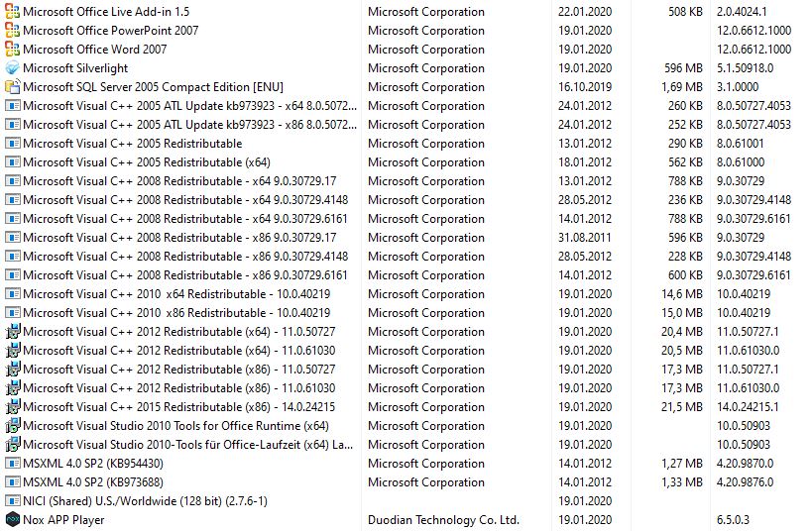
Task: Click the Microsoft Office PowerPoint 2007 icon
Action: pyautogui.click(x=12, y=31)
